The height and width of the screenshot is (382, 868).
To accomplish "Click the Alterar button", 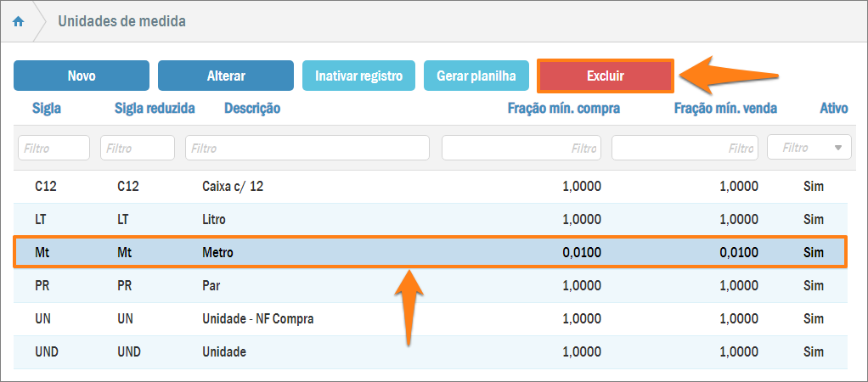I will point(226,76).
